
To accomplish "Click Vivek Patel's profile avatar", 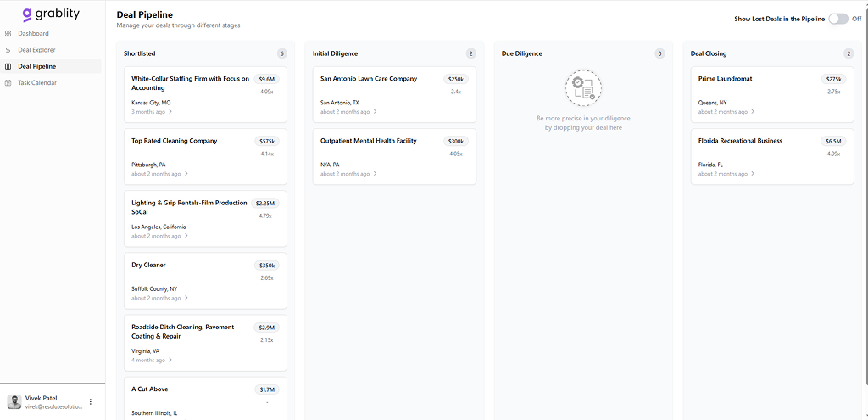I will (x=14, y=401).
